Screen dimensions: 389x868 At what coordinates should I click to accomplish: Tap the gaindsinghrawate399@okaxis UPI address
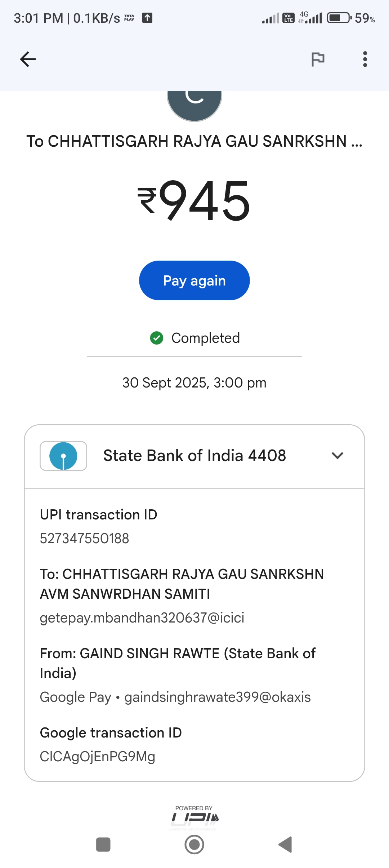pos(217,697)
